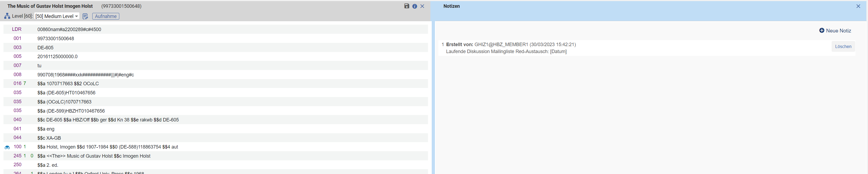Click the notes edit icon beside Aufnahme
Image resolution: width=868 pixels, height=174 pixels.
(85, 16)
